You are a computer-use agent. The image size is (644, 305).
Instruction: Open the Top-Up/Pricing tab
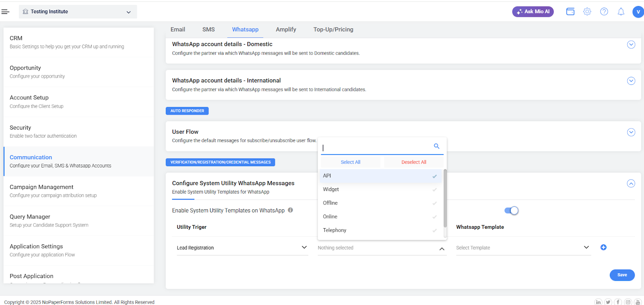333,29
